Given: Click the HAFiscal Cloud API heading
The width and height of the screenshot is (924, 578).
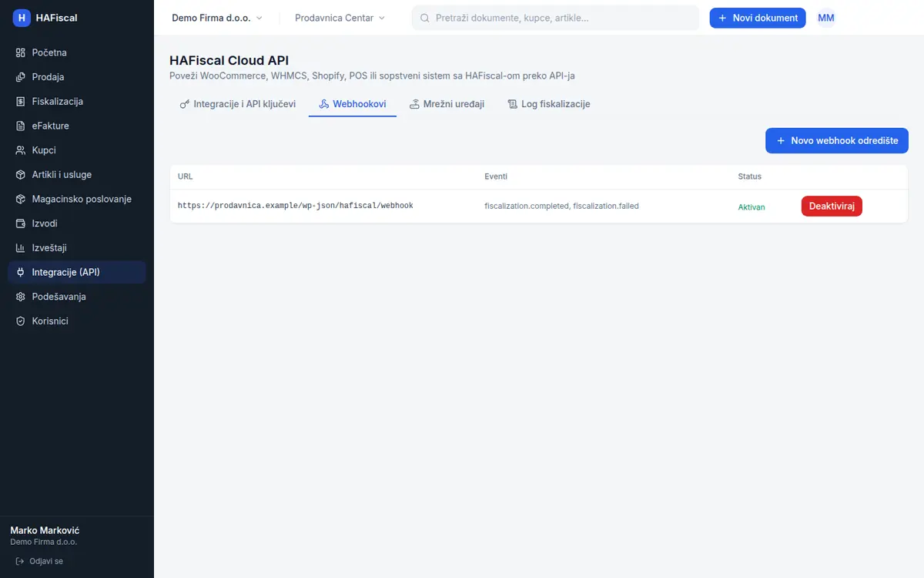Looking at the screenshot, I should click(x=229, y=61).
